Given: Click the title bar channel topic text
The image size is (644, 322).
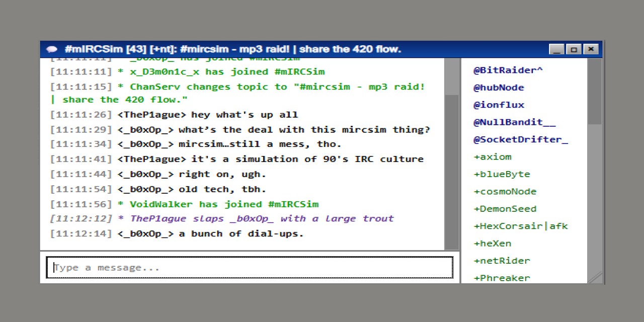Looking at the screenshot, I should [233, 49].
